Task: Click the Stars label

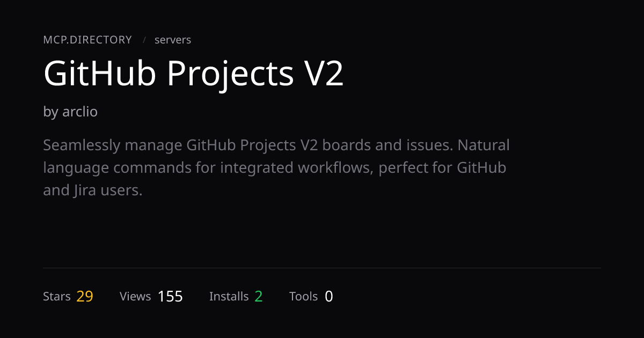Action: [x=57, y=296]
